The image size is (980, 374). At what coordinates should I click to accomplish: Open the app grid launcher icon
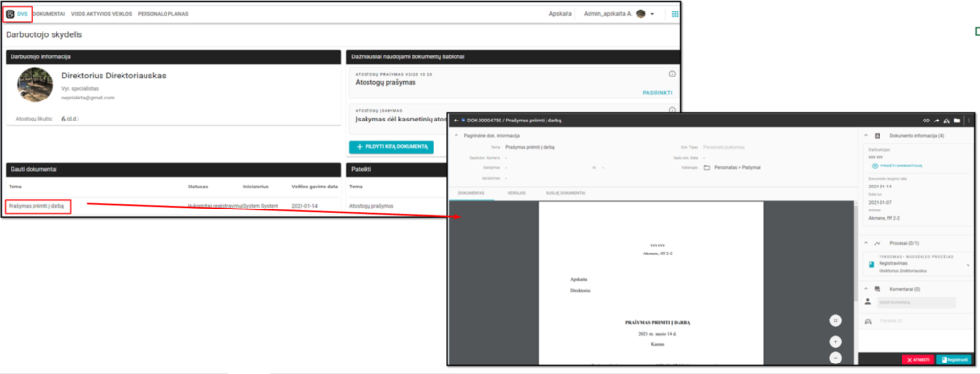(x=675, y=13)
